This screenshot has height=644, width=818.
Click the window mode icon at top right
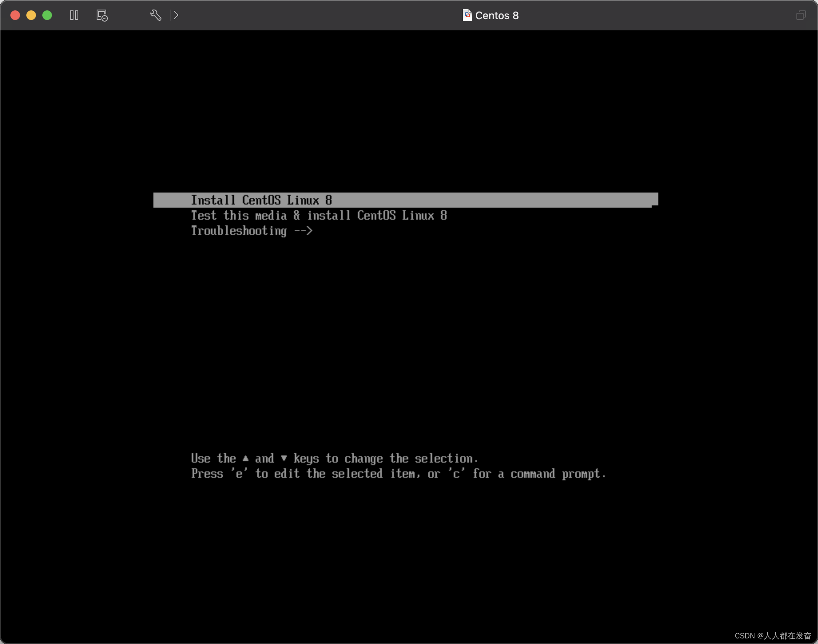[x=801, y=16]
